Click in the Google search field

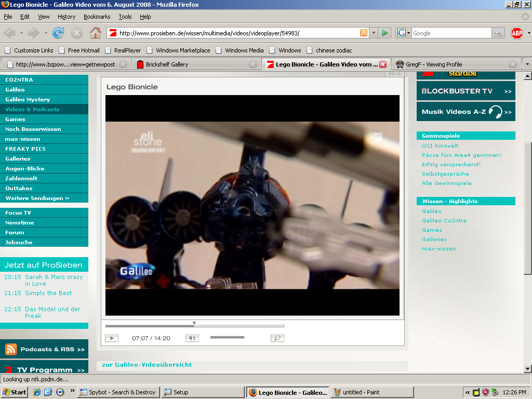coord(451,33)
